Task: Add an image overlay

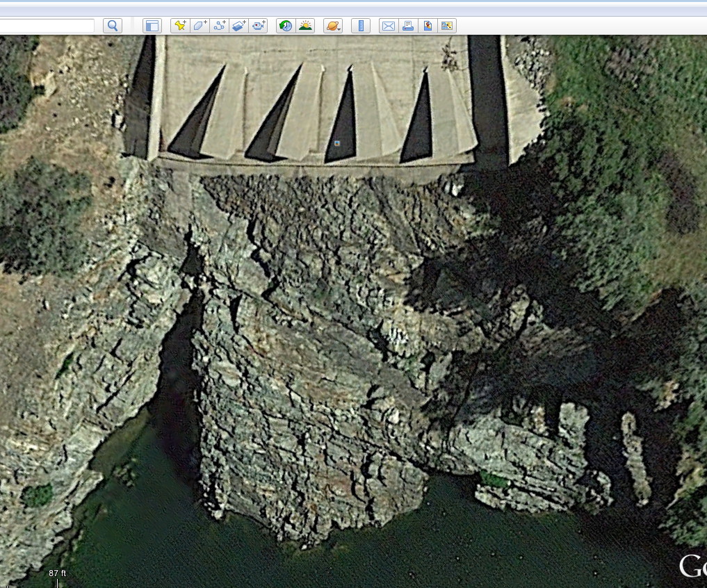Action: pyautogui.click(x=238, y=26)
